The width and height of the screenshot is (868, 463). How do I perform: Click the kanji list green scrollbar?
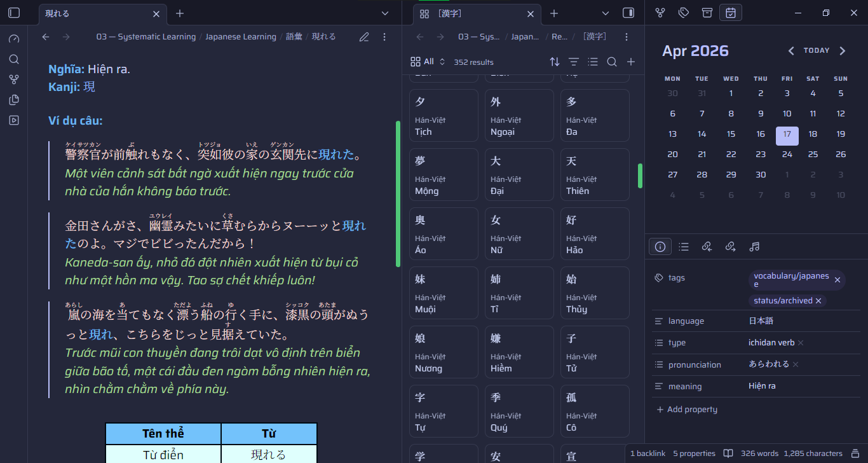(640, 176)
